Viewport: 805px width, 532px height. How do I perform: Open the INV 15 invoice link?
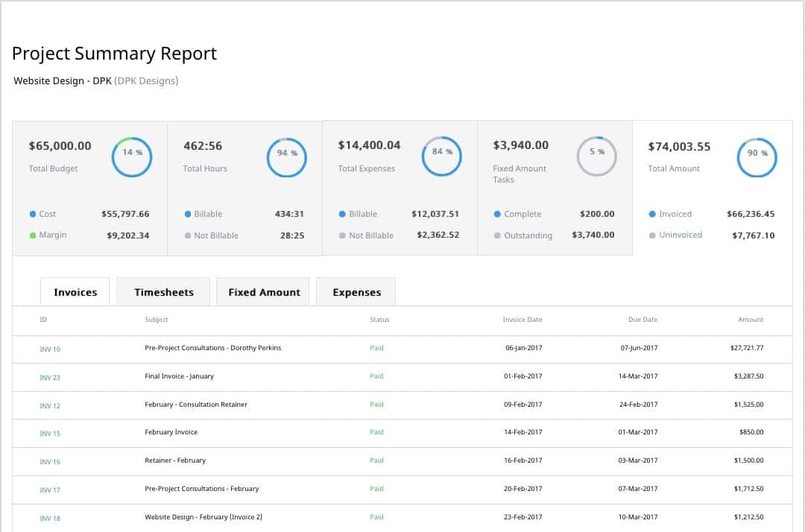tap(50, 434)
